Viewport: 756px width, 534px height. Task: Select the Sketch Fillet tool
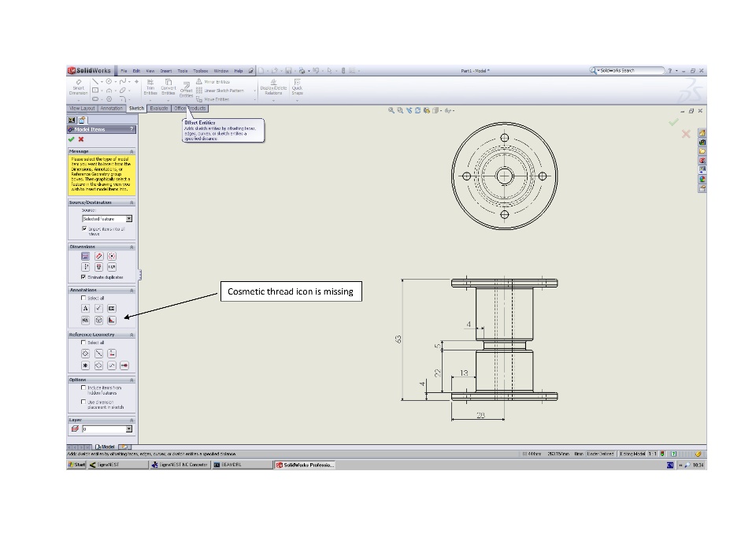tap(123, 99)
